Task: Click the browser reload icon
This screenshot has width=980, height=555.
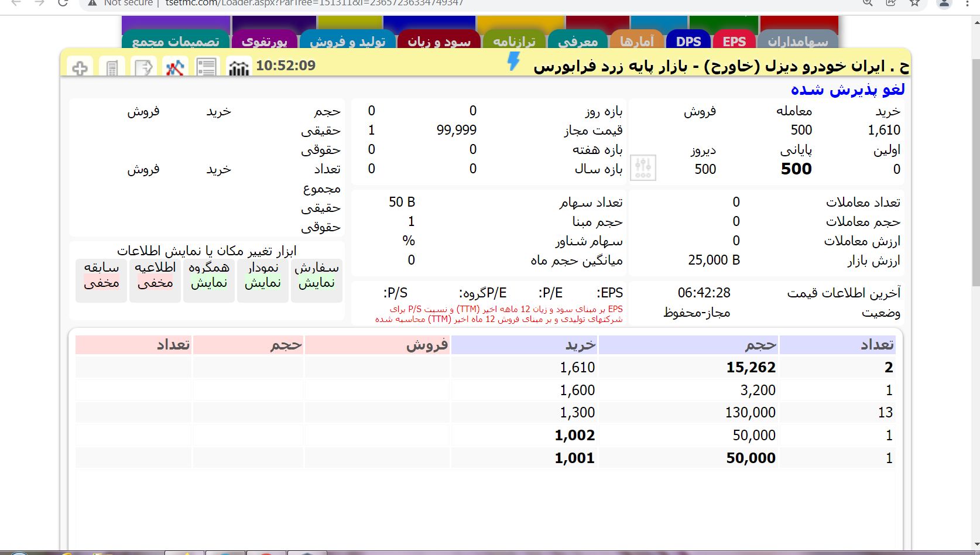Action: pyautogui.click(x=63, y=3)
